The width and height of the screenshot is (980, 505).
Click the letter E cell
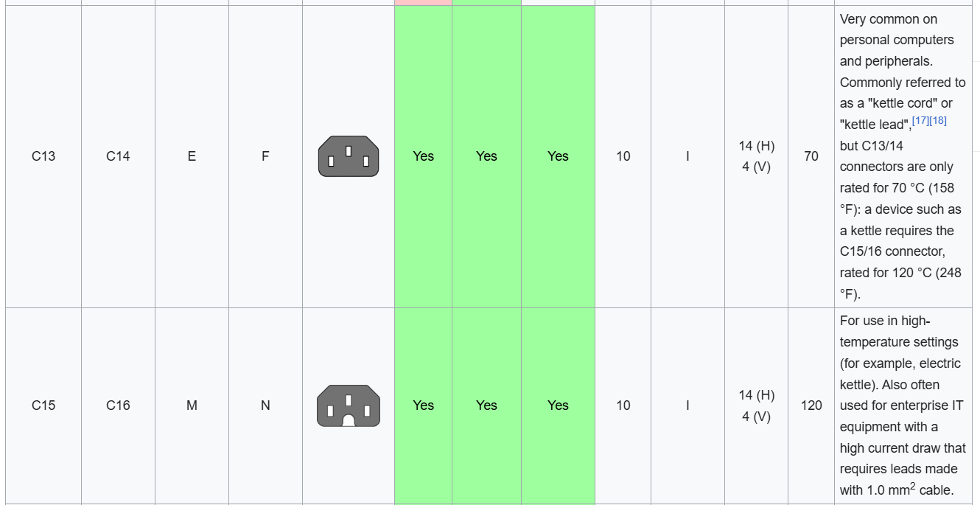[192, 156]
